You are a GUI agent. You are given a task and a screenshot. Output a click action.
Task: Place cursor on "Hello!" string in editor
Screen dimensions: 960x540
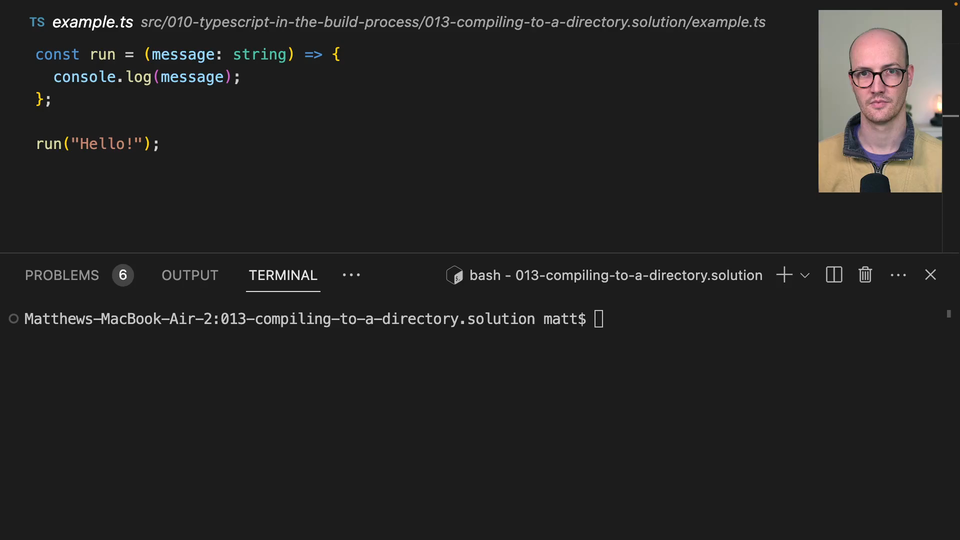click(107, 144)
